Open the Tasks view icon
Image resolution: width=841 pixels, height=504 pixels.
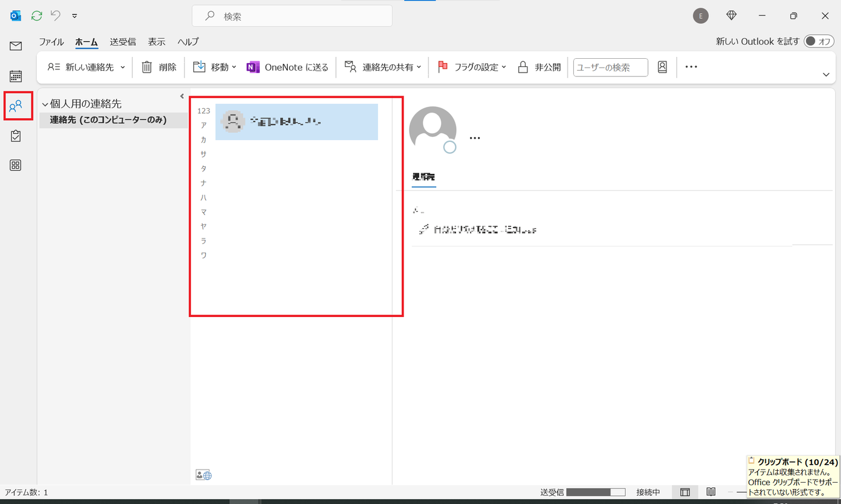coord(16,136)
